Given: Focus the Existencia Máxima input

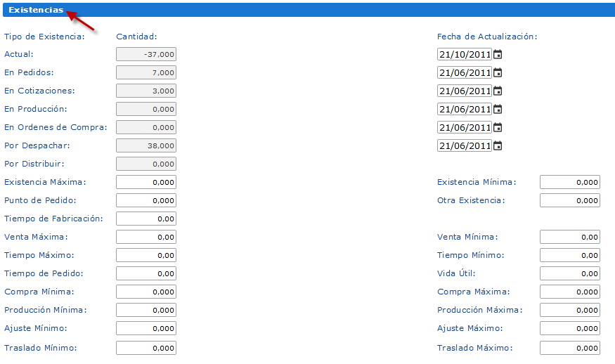Looking at the screenshot, I should (146, 182).
